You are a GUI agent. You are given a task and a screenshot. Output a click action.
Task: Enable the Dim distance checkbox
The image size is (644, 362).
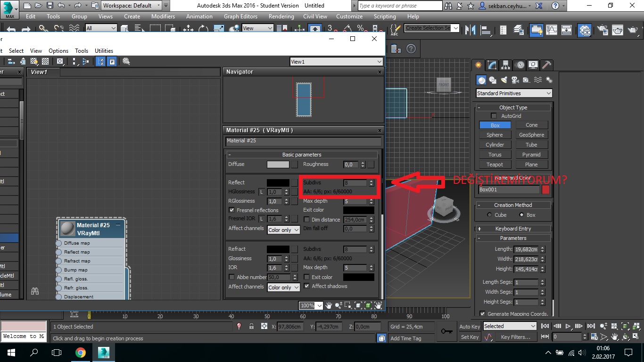point(306,219)
